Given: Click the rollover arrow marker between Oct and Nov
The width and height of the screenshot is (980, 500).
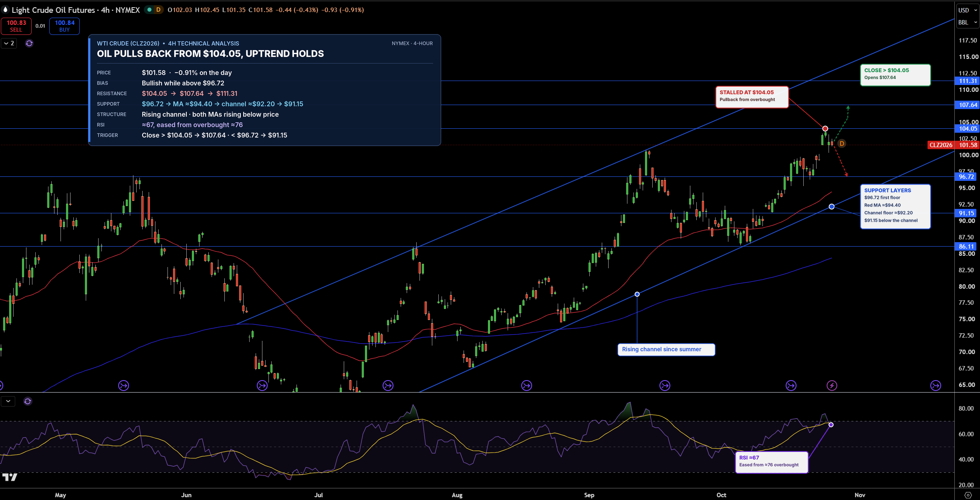Looking at the screenshot, I should tap(791, 386).
